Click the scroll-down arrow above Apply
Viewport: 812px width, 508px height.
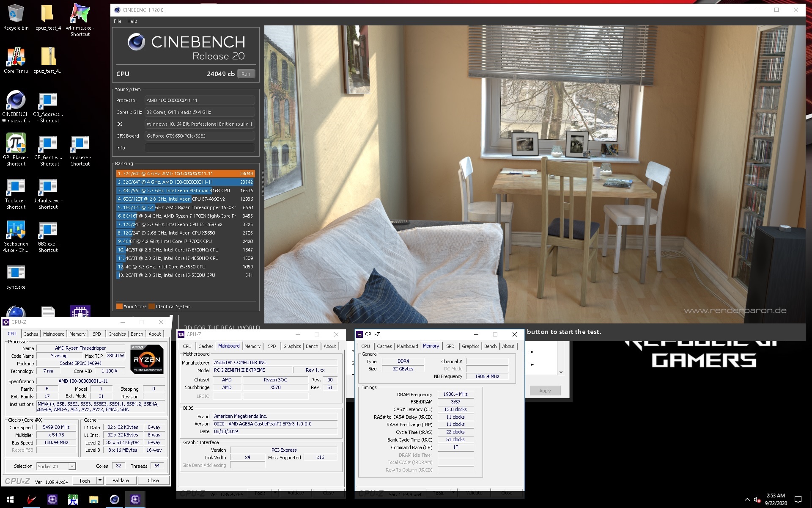point(561,372)
